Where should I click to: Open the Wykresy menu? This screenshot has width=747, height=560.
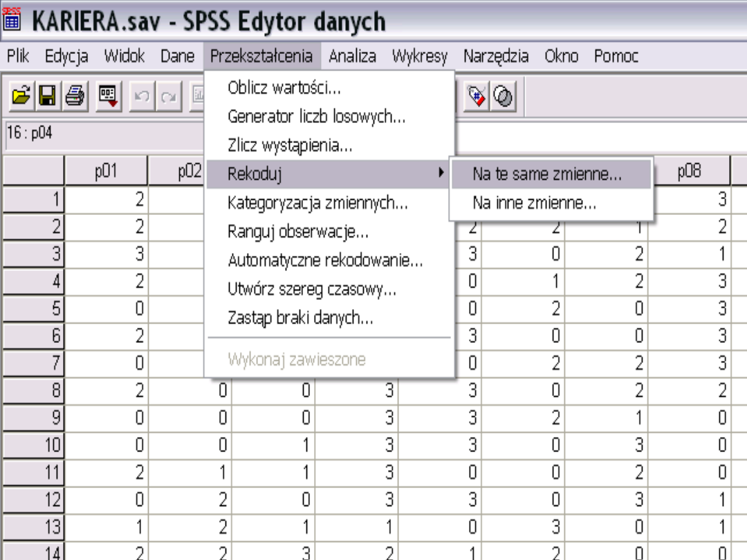(x=420, y=56)
